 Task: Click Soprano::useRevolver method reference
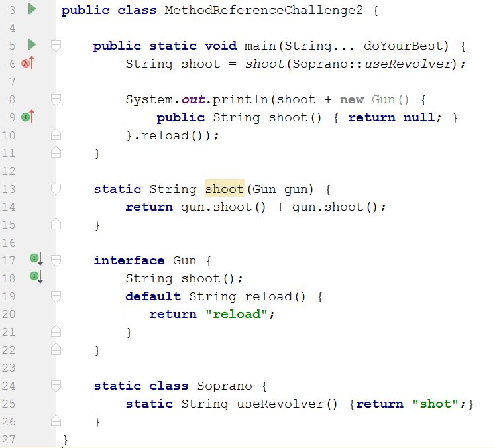(372, 64)
